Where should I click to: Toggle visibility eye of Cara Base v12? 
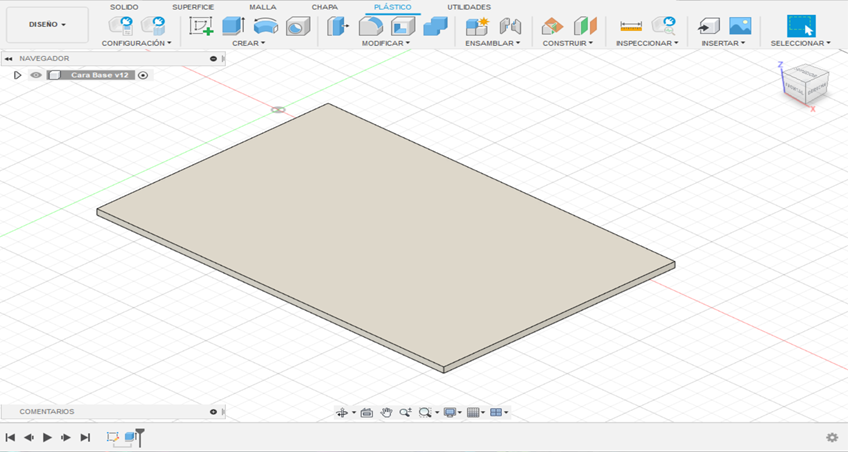36,75
